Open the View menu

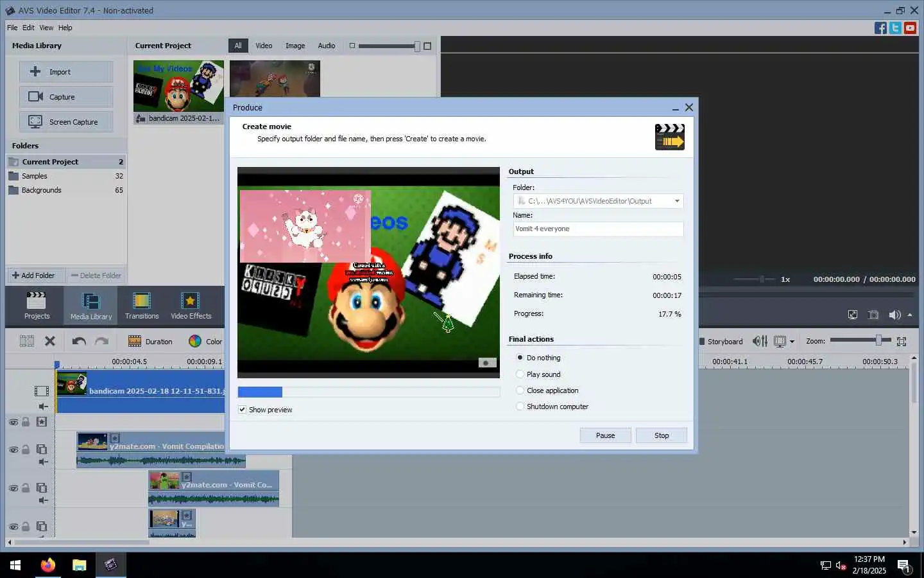point(46,28)
